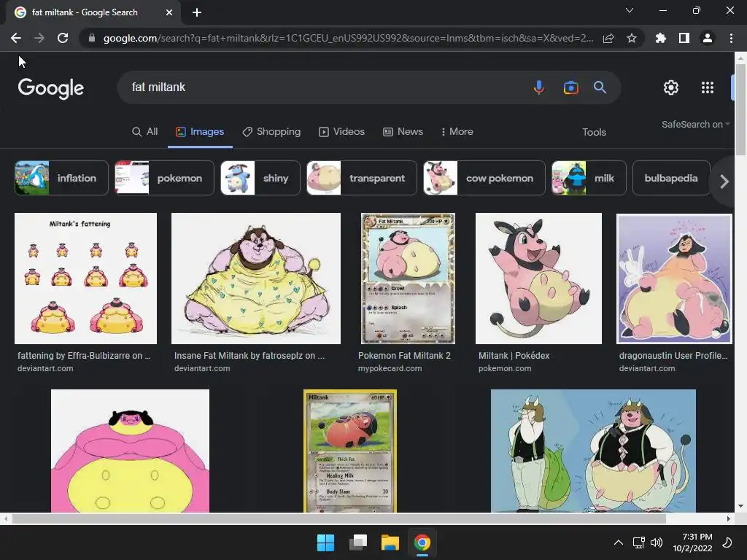Go to Google home via the logo

point(51,88)
